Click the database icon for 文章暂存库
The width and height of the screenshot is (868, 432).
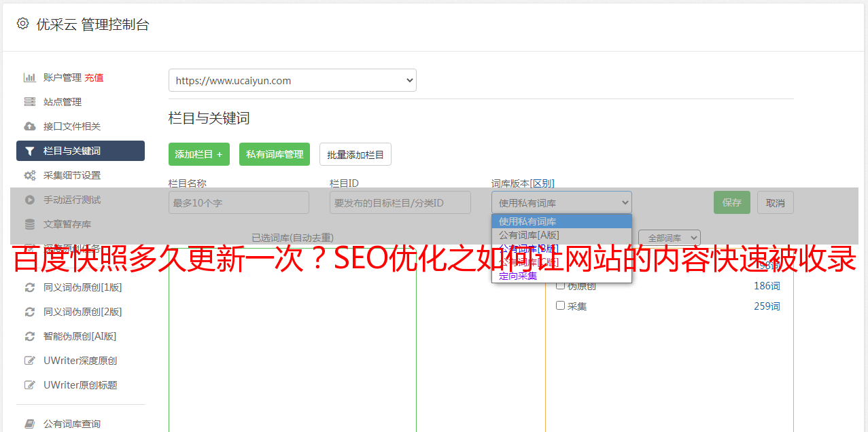coord(30,224)
